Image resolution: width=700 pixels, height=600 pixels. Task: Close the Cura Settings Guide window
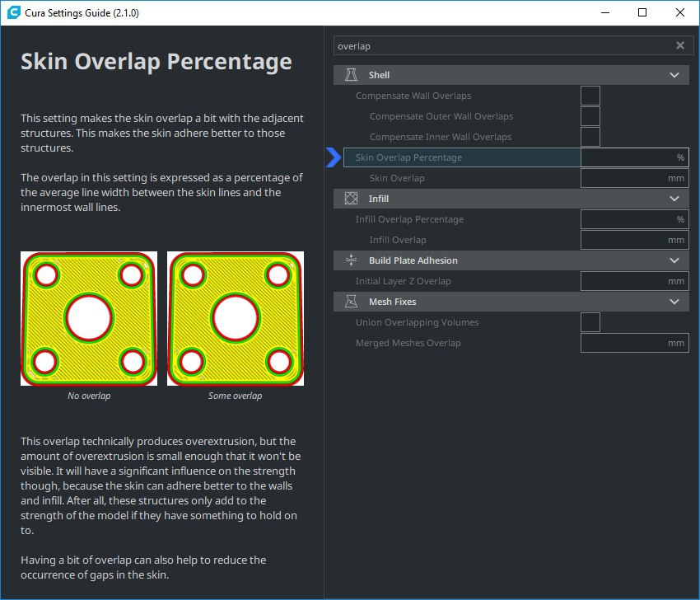point(680,12)
